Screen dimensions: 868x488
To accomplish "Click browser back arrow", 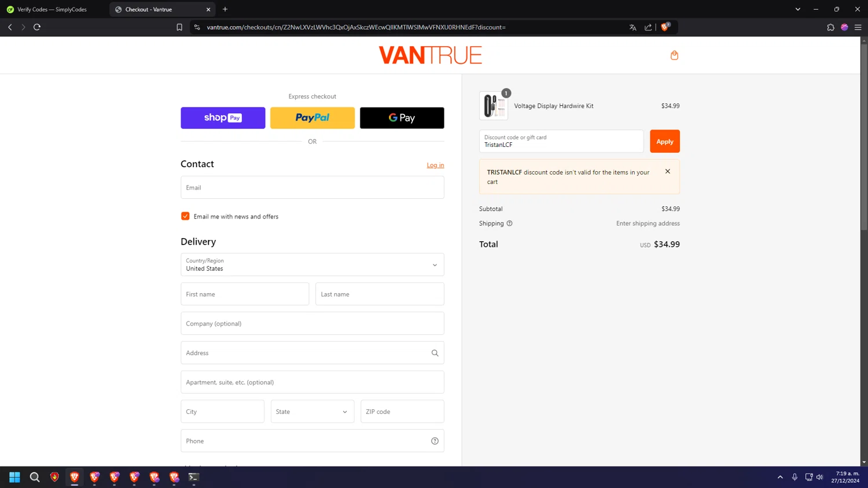I will click(x=10, y=27).
